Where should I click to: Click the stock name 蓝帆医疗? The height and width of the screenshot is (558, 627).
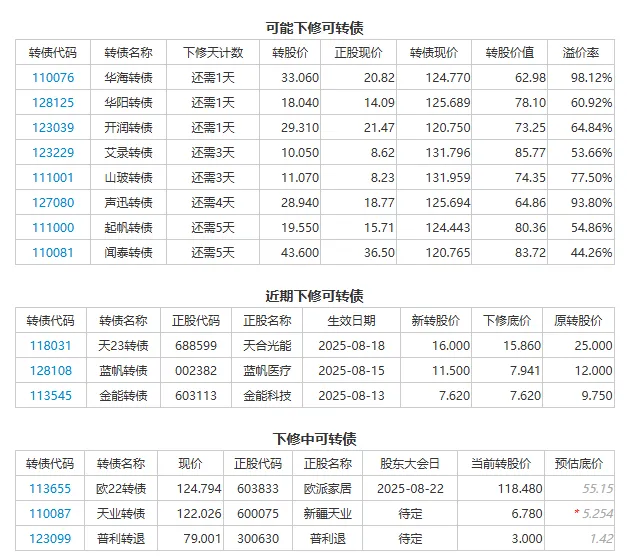(267, 371)
